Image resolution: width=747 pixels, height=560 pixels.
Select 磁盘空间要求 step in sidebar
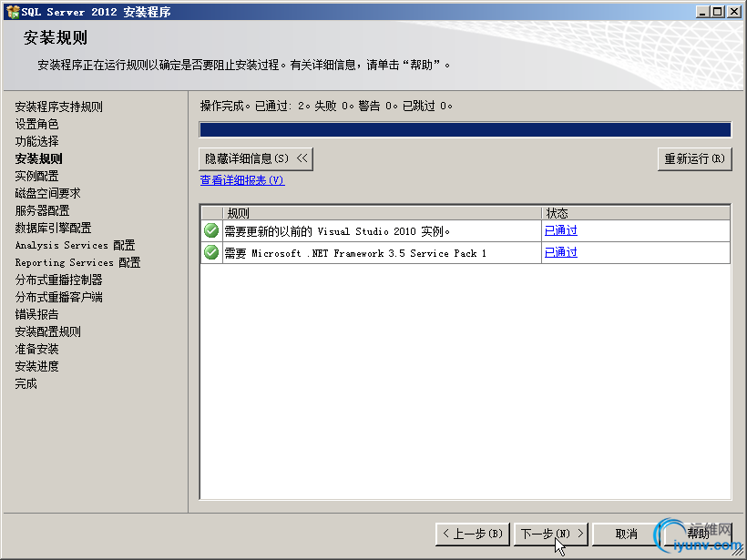tap(47, 193)
